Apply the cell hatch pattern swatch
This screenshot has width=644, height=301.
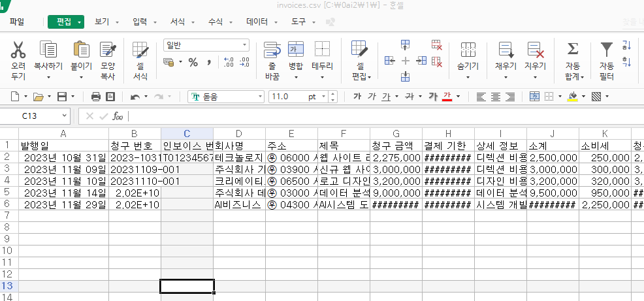tap(596, 97)
